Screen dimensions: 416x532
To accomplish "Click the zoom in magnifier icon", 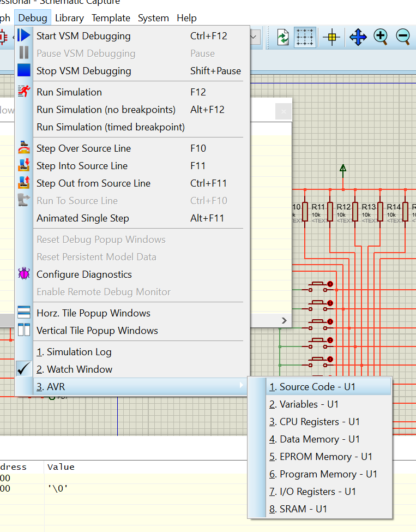I will pyautogui.click(x=381, y=37).
